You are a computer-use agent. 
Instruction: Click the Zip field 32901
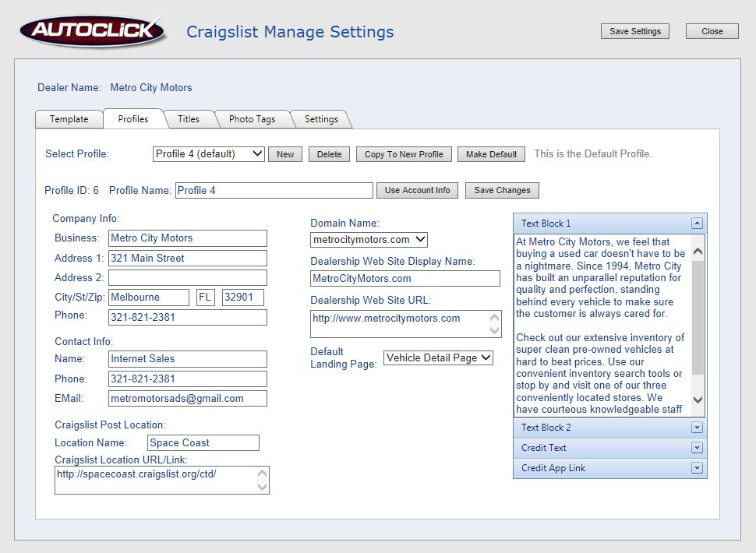[243, 298]
